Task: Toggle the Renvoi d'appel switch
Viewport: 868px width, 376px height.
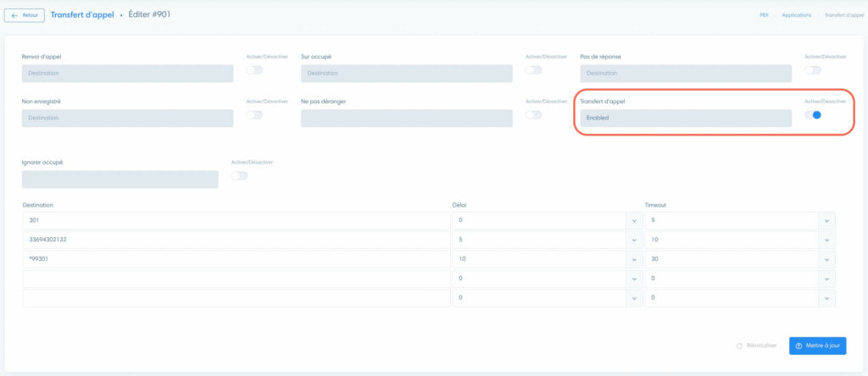Action: [x=253, y=69]
